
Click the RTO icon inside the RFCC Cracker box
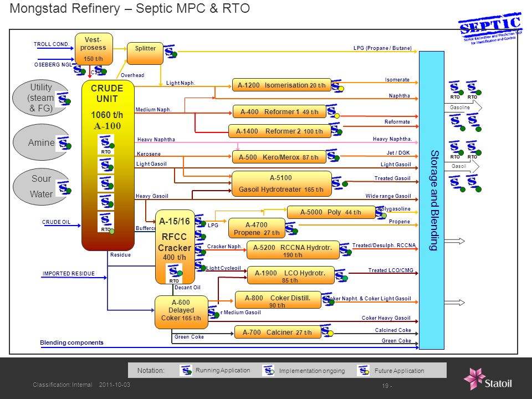click(175, 273)
